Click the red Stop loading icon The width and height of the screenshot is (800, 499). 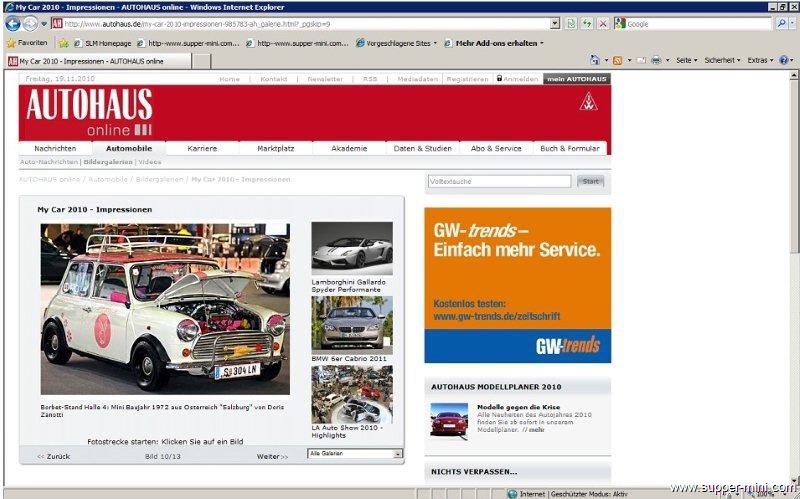(603, 23)
